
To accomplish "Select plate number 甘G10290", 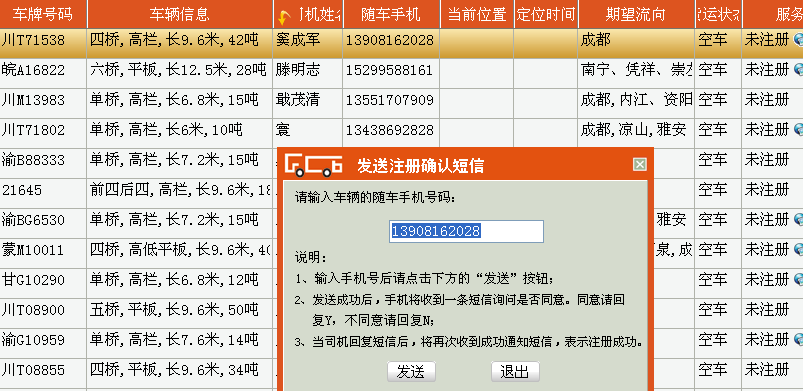I will pyautogui.click(x=34, y=280).
